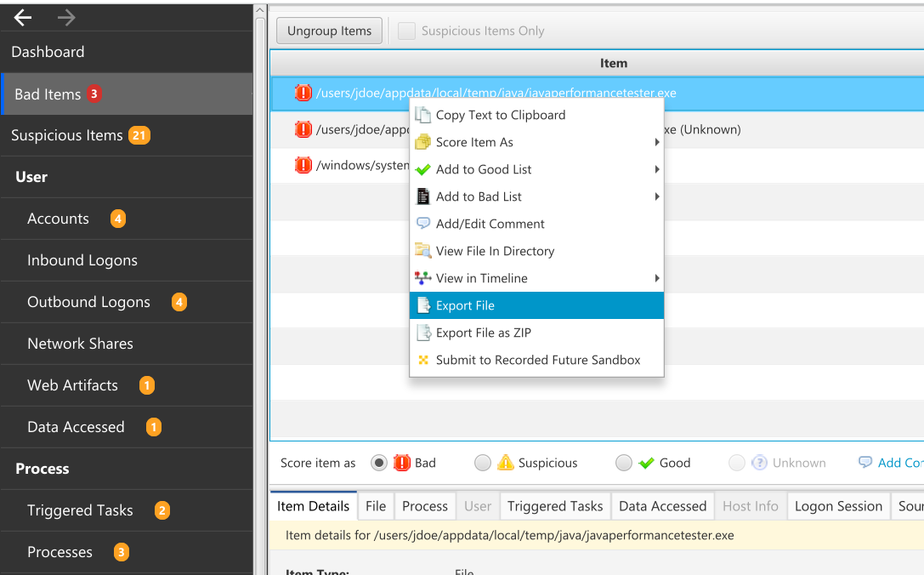Open Suspicious Items in the sidebar
The width and height of the screenshot is (924, 575).
tap(67, 135)
